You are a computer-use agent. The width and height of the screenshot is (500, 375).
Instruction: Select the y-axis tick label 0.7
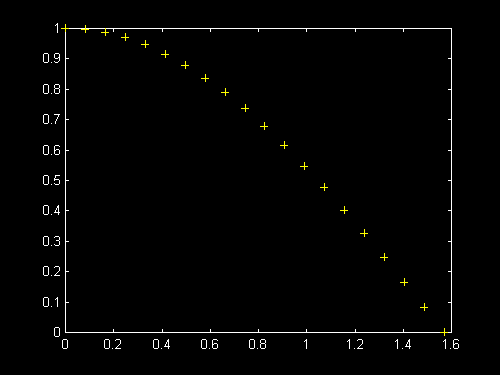coord(51,119)
